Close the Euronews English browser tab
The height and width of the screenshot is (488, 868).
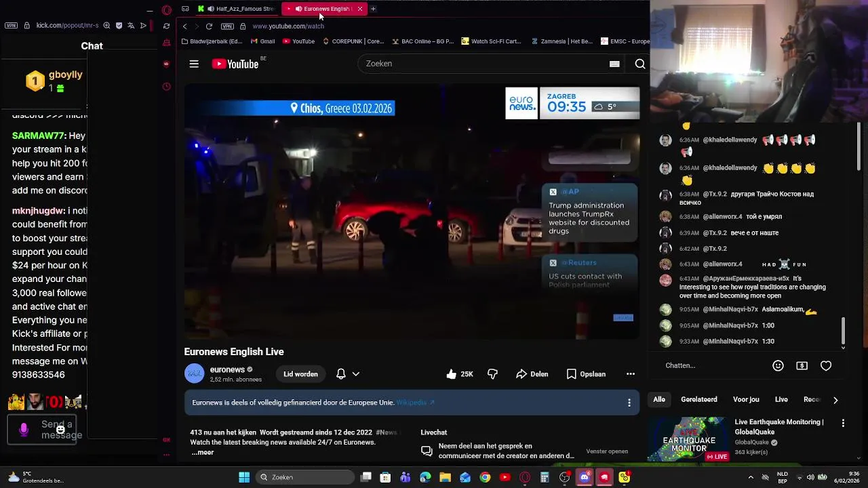tap(359, 9)
